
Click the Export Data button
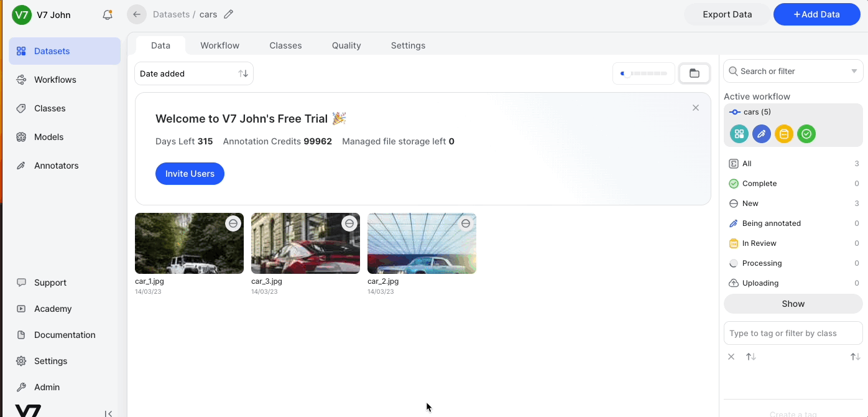coord(727,14)
